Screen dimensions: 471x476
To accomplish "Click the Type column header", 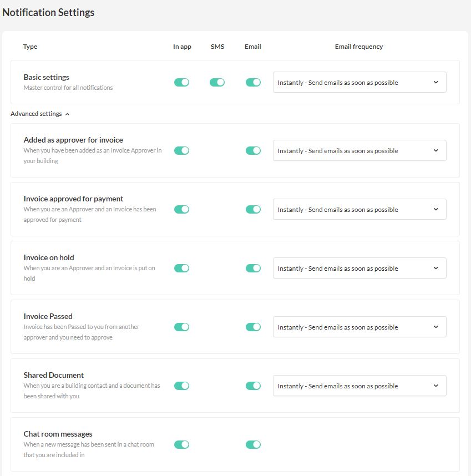I will pyautogui.click(x=30, y=47).
